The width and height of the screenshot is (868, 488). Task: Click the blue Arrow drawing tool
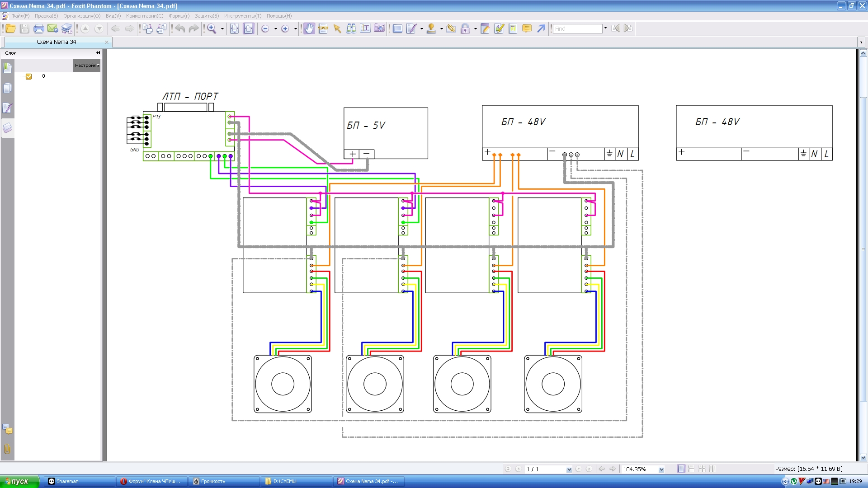pos(541,28)
